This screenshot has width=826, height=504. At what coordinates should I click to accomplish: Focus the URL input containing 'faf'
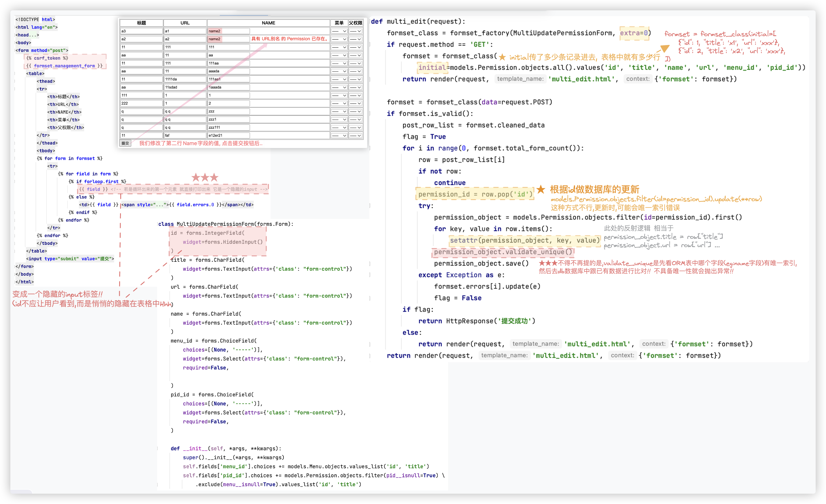tap(185, 135)
